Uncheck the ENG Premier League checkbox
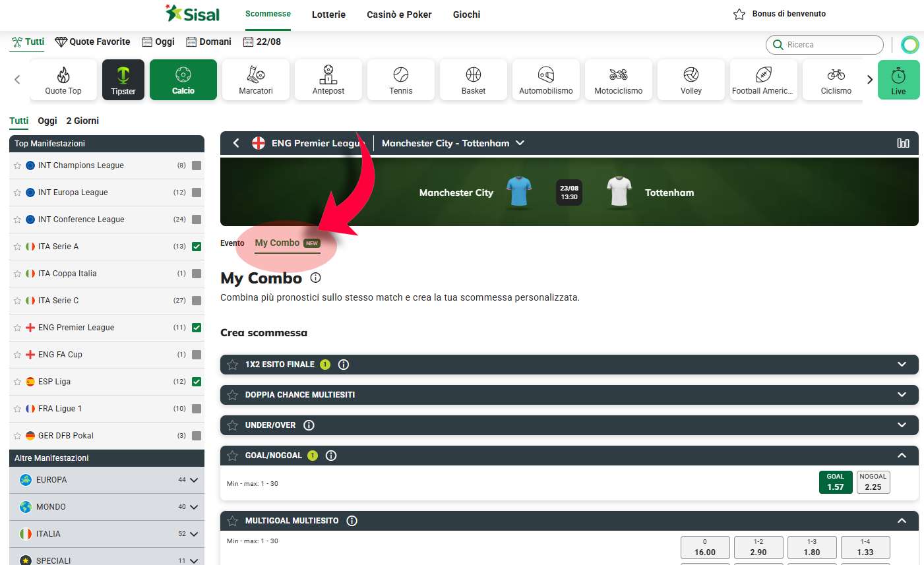The image size is (924, 565). pyautogui.click(x=197, y=328)
